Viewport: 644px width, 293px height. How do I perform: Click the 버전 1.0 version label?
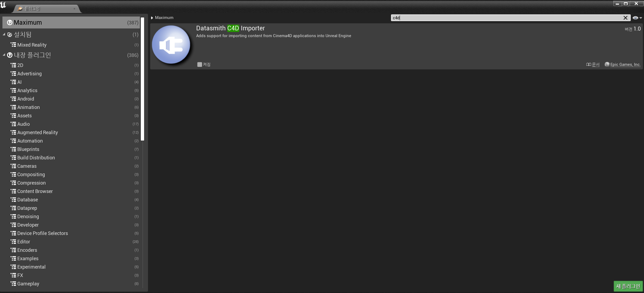[633, 29]
